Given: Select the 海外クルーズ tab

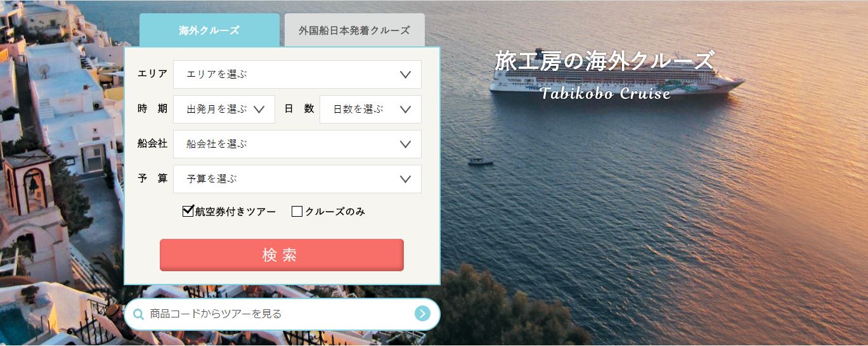Looking at the screenshot, I should (x=209, y=30).
